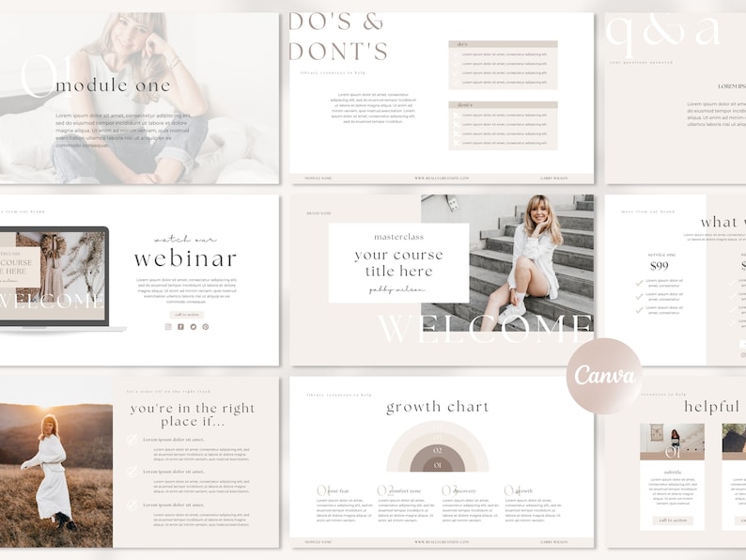746x560 pixels.
Task: Click the first checkmark under $99 service one
Action: click(640, 283)
